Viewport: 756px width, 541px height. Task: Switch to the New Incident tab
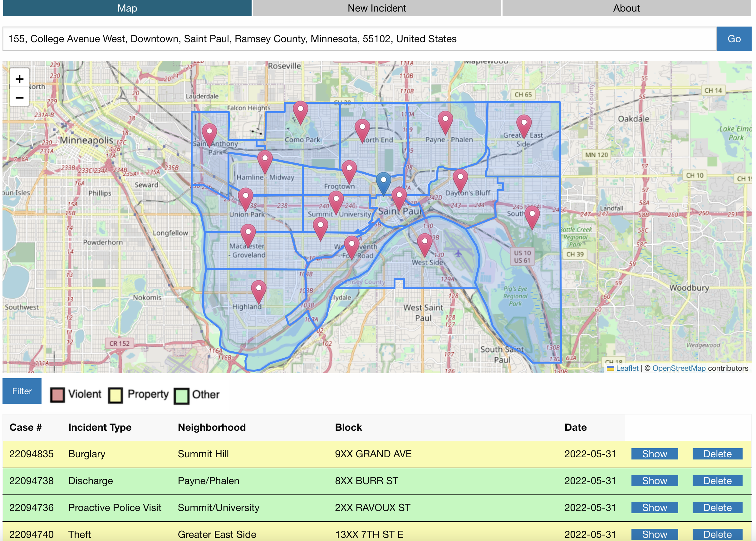[376, 8]
